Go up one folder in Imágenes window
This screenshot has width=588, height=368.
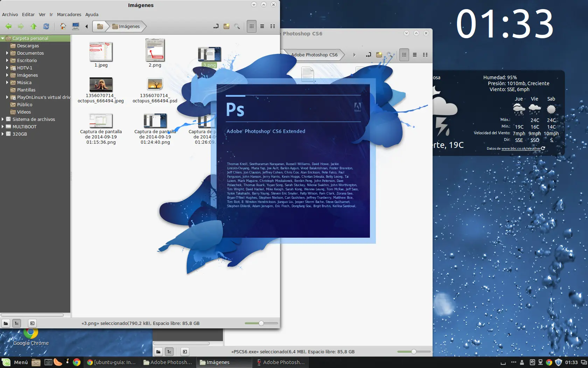[34, 26]
